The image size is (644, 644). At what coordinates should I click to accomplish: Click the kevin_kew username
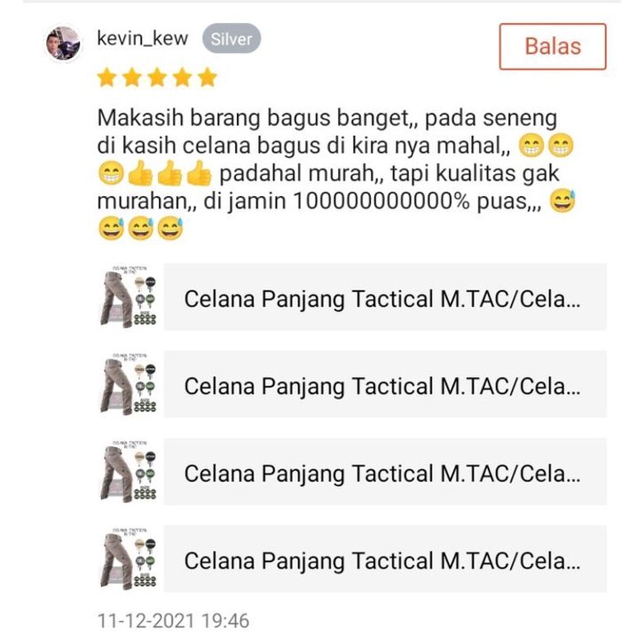143,39
